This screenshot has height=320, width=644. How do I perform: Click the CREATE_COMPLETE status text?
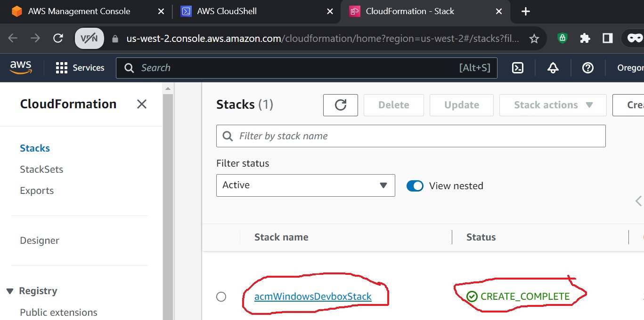(525, 296)
